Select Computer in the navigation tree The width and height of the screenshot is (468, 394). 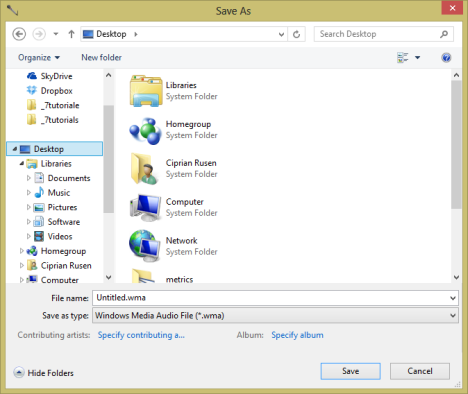tap(53, 279)
